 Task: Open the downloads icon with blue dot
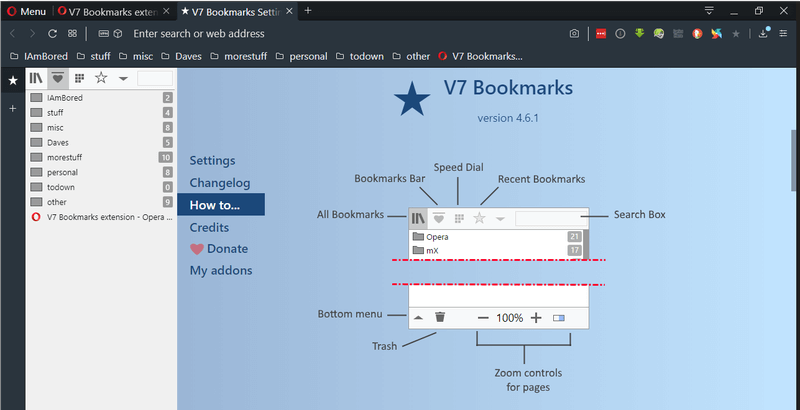point(764,33)
